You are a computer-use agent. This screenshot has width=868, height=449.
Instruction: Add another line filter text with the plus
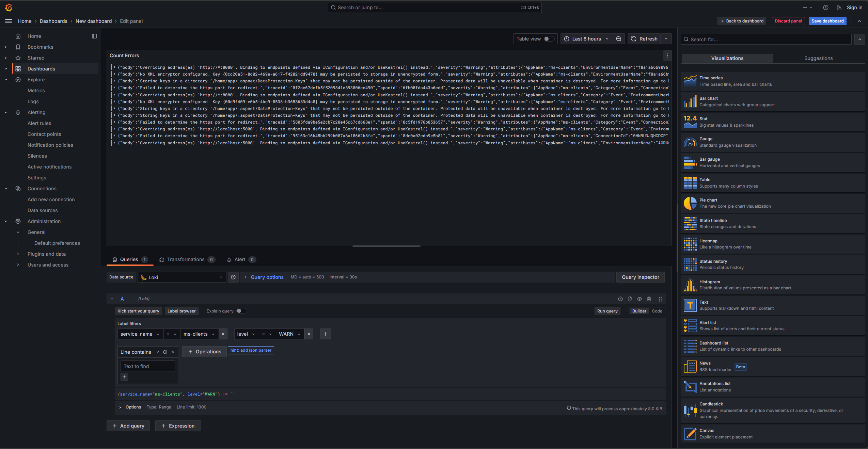[124, 377]
